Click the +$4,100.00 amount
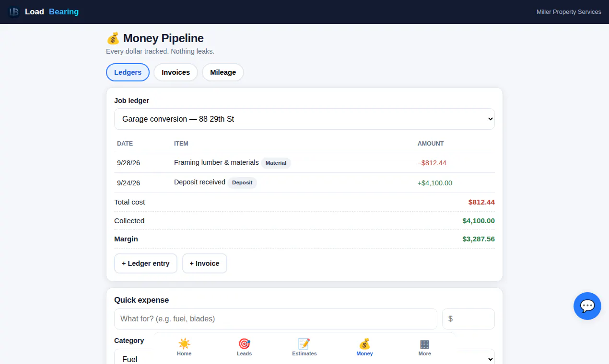609x364 pixels. tap(435, 183)
